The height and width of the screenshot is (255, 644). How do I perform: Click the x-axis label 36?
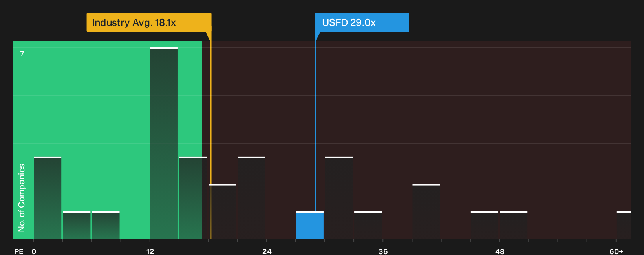tap(383, 251)
